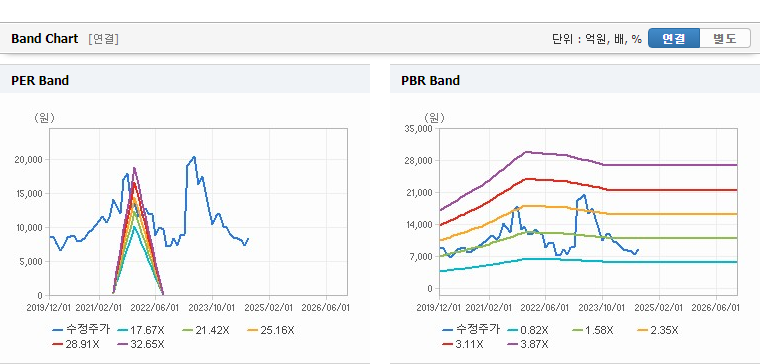This screenshot has height=364, width=760.
Task: Click 2026/06/01 date label in PER chart
Action: point(326,308)
